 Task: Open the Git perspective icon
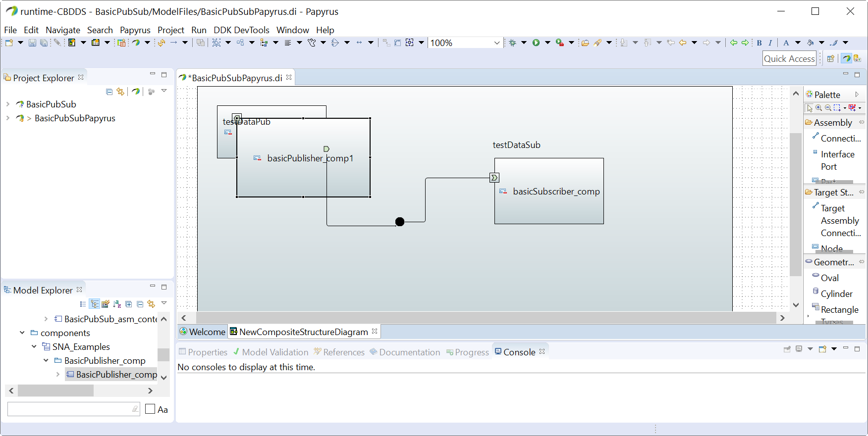pos(857,58)
